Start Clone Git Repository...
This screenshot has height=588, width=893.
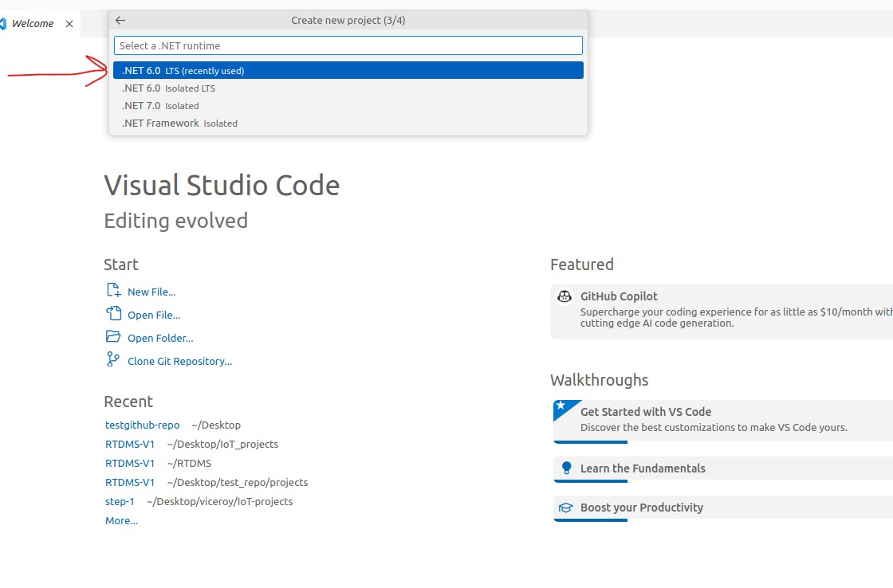tap(180, 362)
